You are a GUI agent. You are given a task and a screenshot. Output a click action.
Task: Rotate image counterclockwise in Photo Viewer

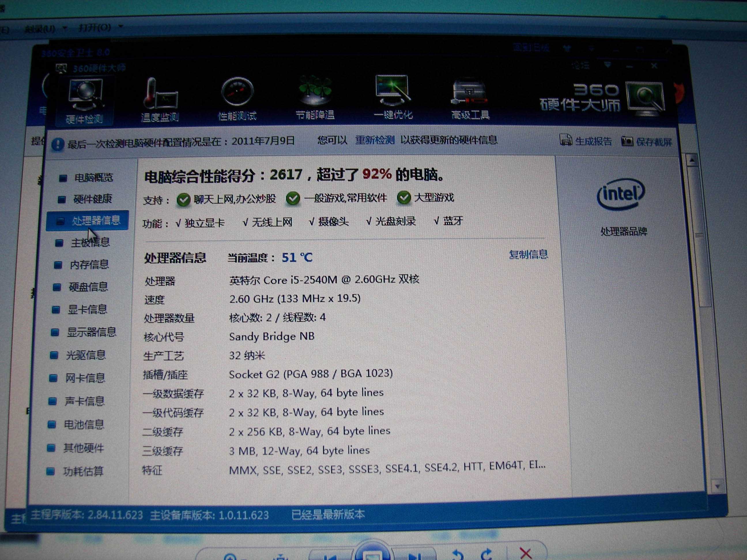[458, 554]
